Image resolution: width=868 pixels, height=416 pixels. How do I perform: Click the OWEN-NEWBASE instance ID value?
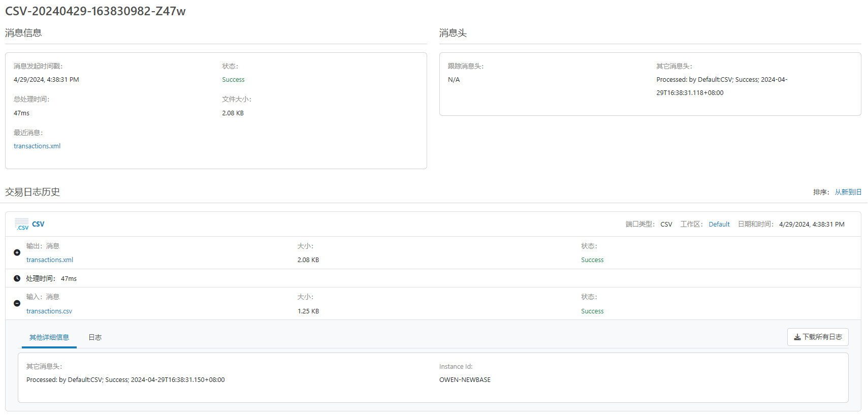[x=465, y=380]
